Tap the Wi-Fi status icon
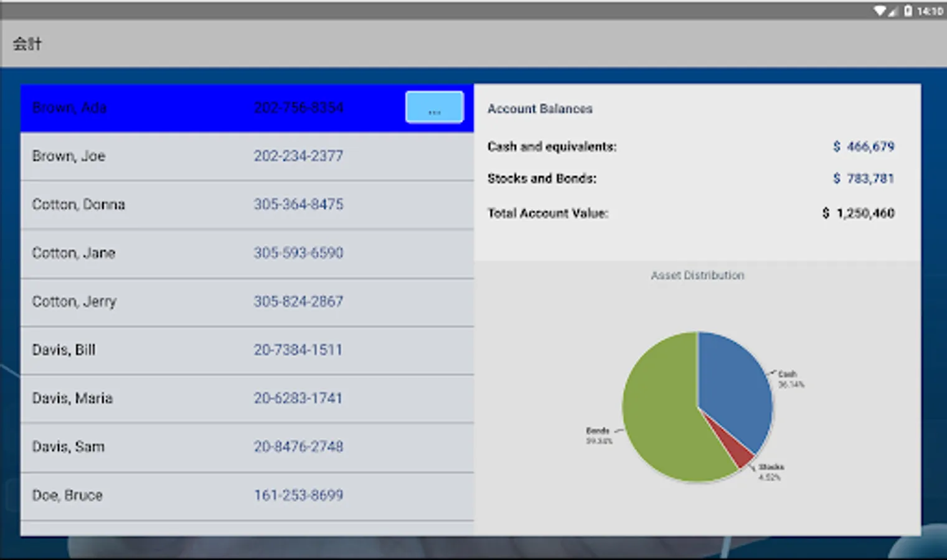The height and width of the screenshot is (560, 947). click(880, 11)
